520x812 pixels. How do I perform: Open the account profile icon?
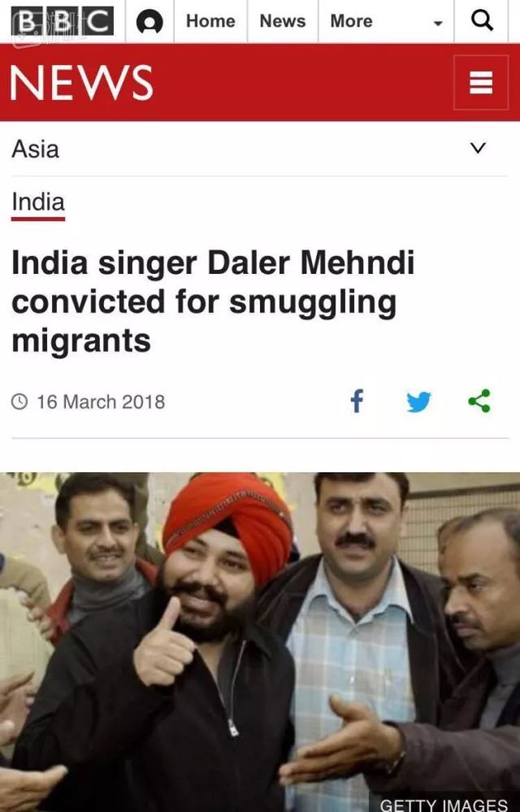click(x=150, y=21)
